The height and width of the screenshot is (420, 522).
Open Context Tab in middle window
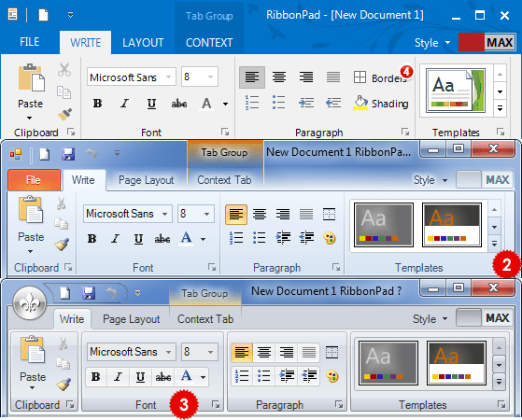coord(224,180)
